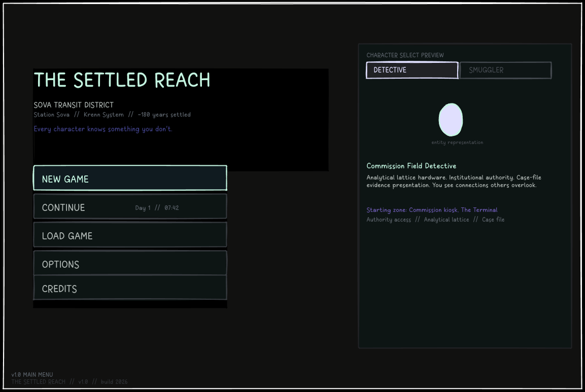Screen dimensions: 585x392
Task: Start a New Game
Action: tap(130, 179)
